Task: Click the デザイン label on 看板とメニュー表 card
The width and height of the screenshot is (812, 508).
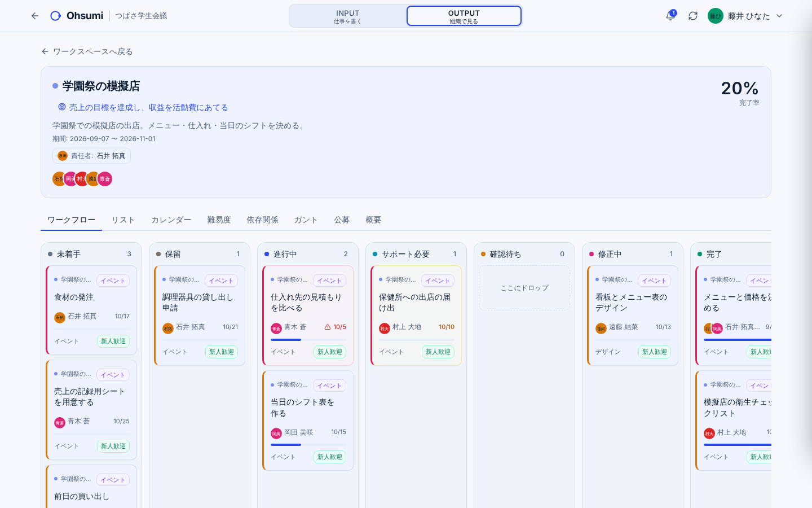Action: coord(608,352)
